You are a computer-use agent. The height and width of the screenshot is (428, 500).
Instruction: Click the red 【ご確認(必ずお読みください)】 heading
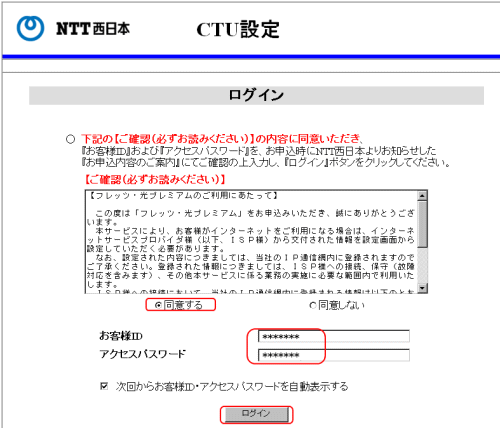(154, 180)
